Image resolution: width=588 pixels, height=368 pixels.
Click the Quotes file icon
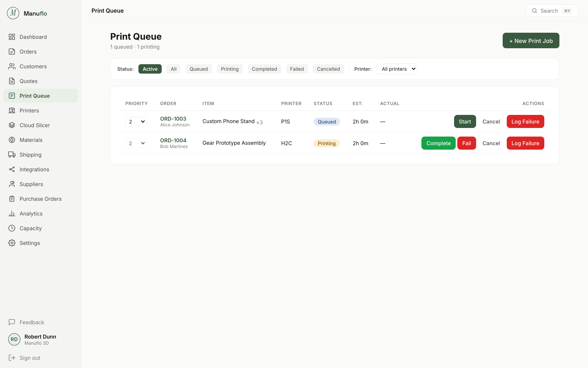coord(12,81)
